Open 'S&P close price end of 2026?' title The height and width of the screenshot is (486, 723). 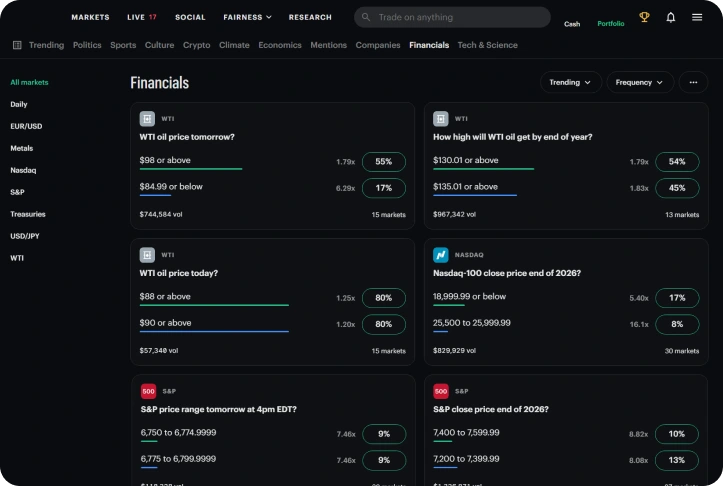pyautogui.click(x=491, y=409)
